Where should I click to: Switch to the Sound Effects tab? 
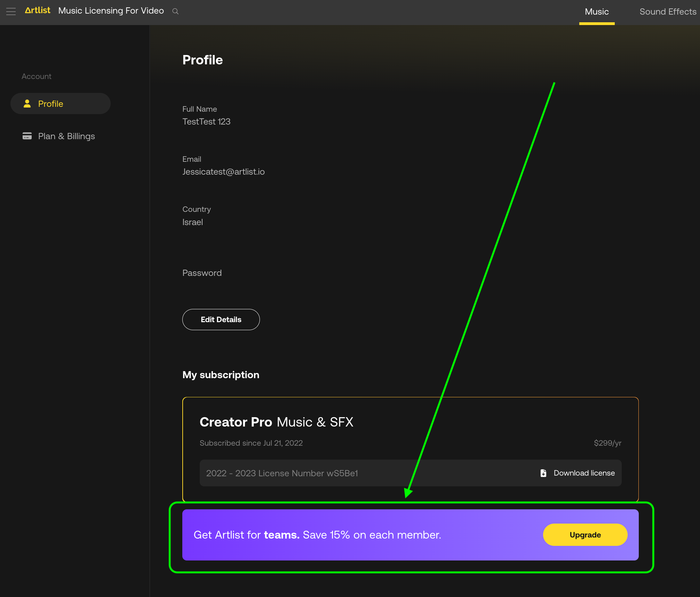(668, 12)
